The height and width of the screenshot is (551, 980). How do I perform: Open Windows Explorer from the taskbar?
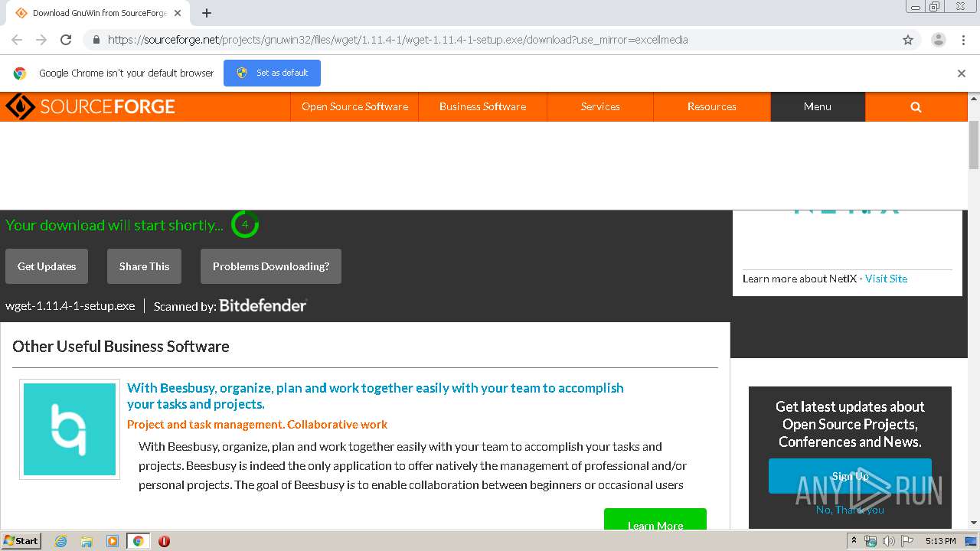pos(87,541)
